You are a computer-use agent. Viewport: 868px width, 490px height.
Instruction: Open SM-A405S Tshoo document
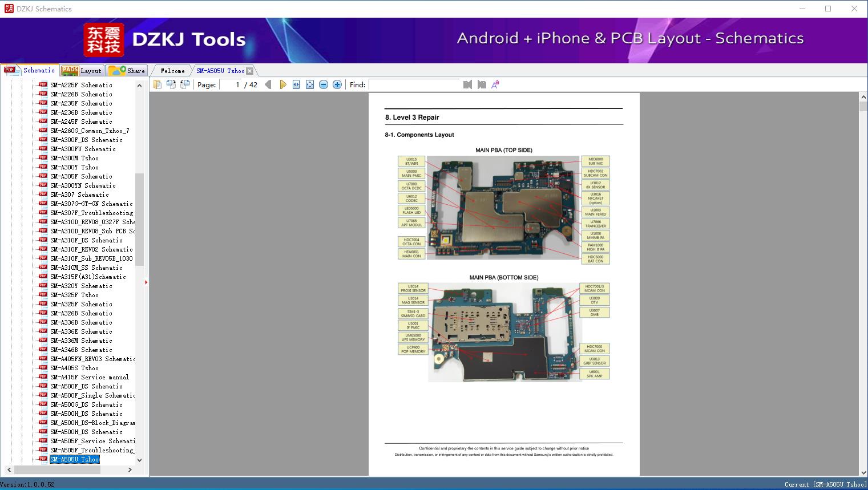coord(74,368)
